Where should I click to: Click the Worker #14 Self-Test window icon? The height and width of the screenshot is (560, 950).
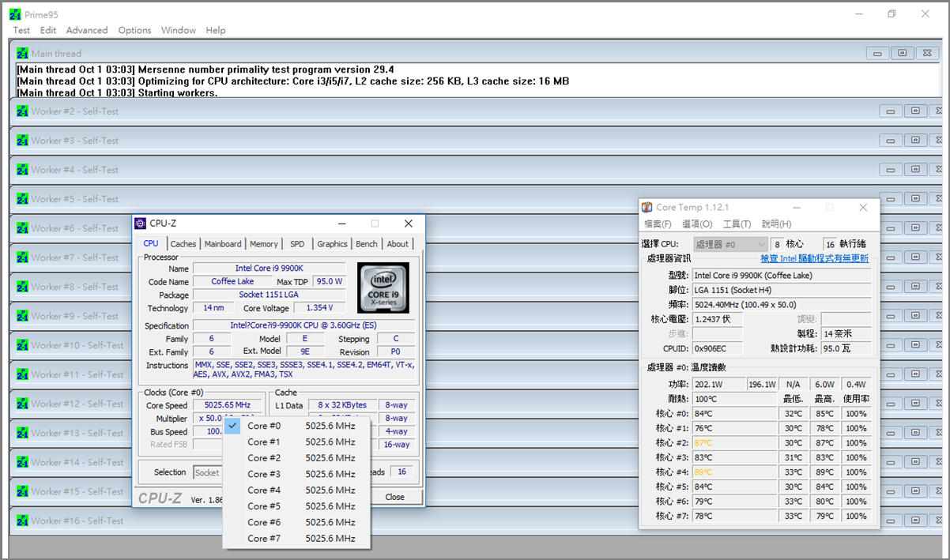click(x=22, y=462)
